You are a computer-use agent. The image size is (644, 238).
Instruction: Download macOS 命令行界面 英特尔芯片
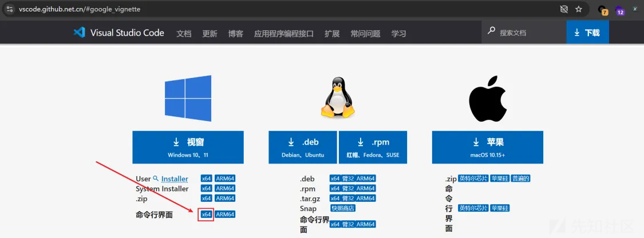tap(473, 208)
